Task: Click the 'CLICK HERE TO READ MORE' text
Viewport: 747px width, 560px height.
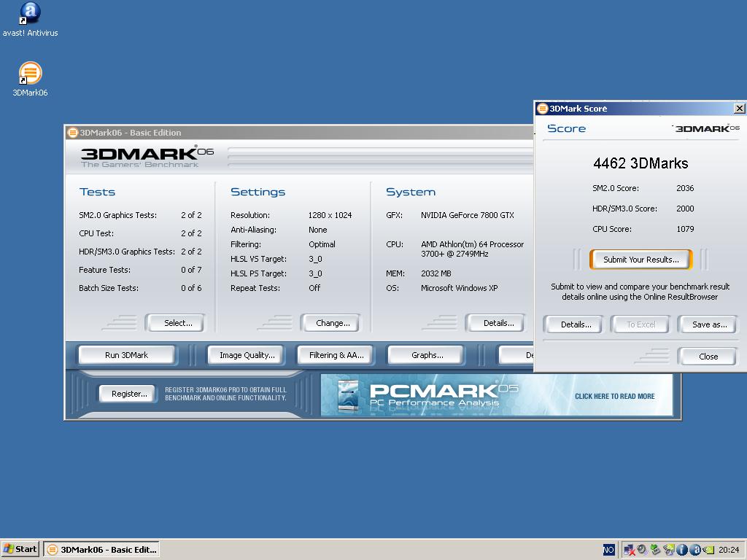Action: point(614,396)
